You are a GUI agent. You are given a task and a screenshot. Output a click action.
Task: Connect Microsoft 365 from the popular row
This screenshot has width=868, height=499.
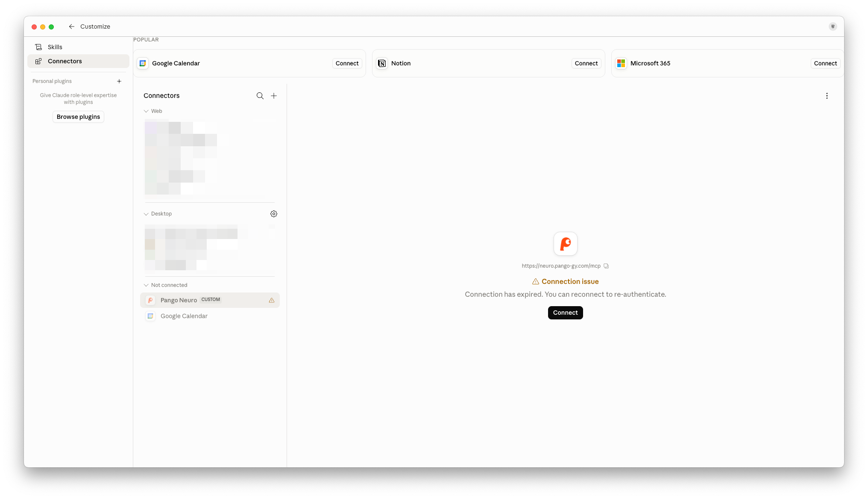click(825, 63)
